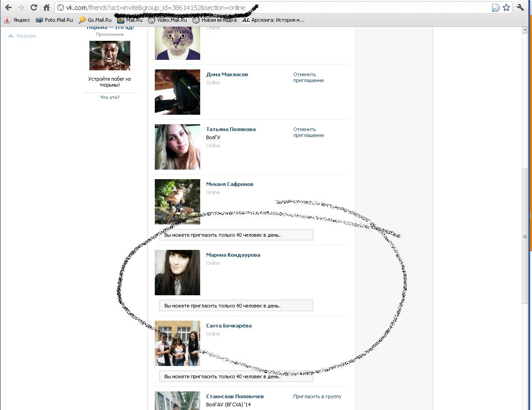
Task: Open the Арслонга: История bookmark
Action: [x=273, y=20]
